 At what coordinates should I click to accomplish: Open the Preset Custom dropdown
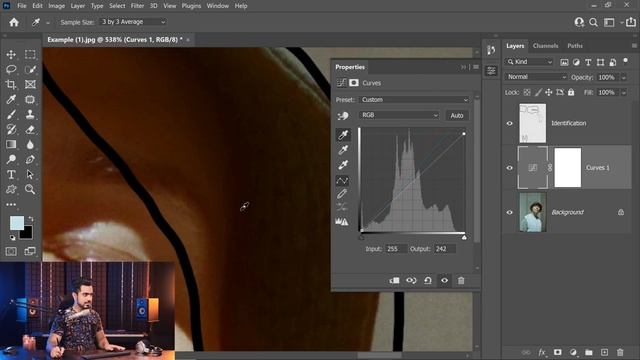click(414, 100)
